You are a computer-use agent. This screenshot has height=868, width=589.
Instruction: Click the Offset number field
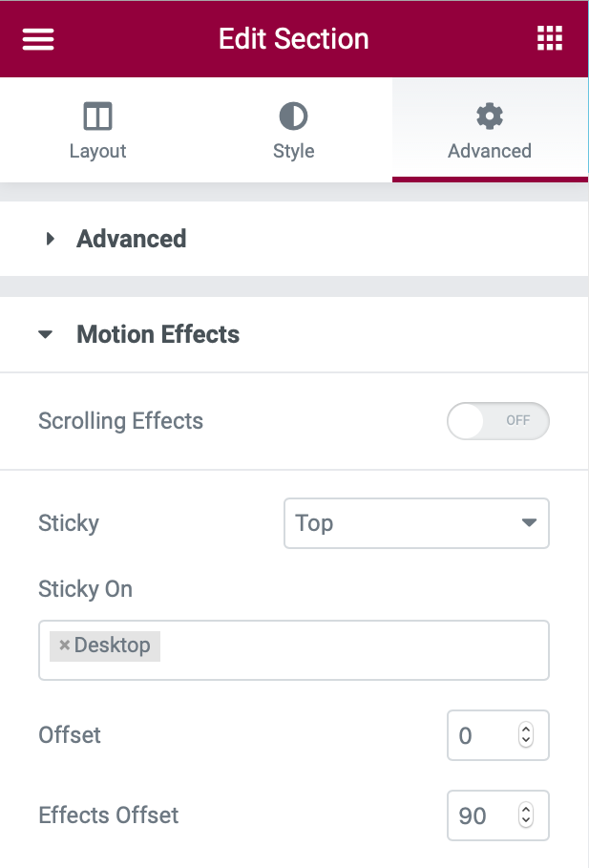[480, 735]
